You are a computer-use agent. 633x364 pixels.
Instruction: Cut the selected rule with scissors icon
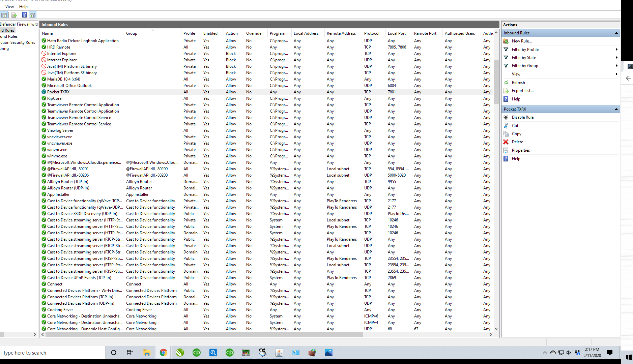(506, 126)
